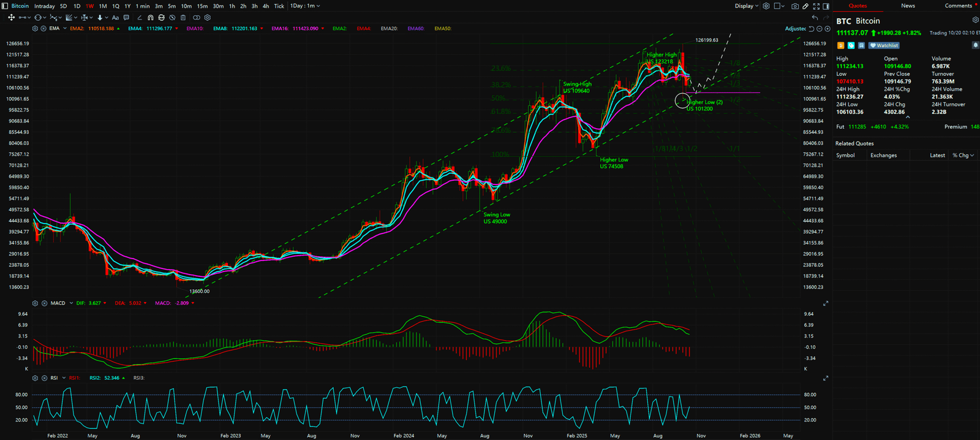Screen dimensions: 980x440
Task: Click the Adjusted price link
Action: point(795,29)
